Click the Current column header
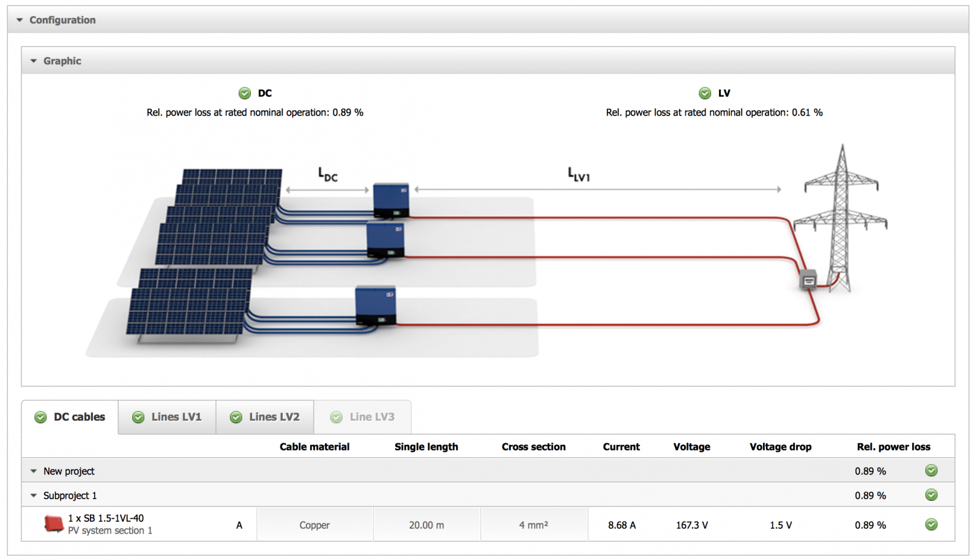 (621, 447)
